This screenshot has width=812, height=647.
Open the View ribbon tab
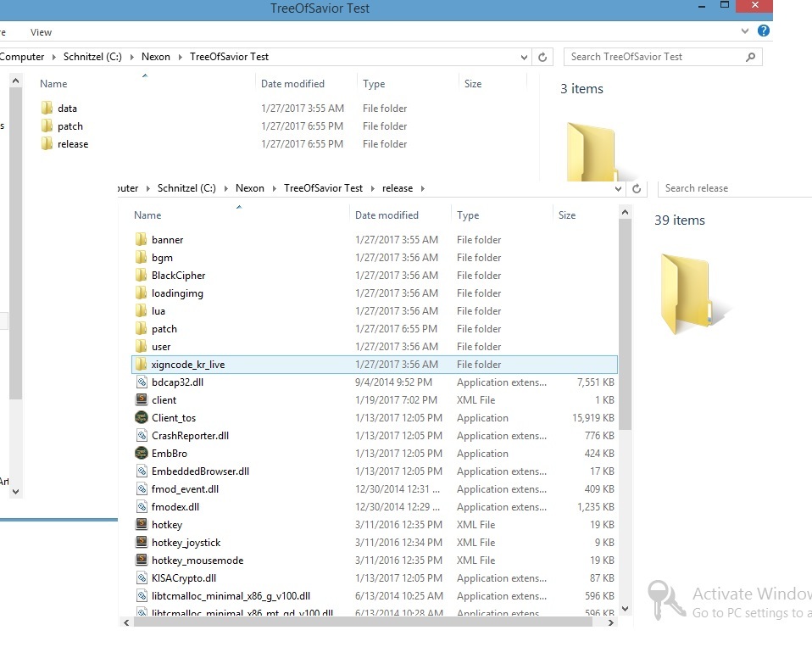(x=41, y=32)
